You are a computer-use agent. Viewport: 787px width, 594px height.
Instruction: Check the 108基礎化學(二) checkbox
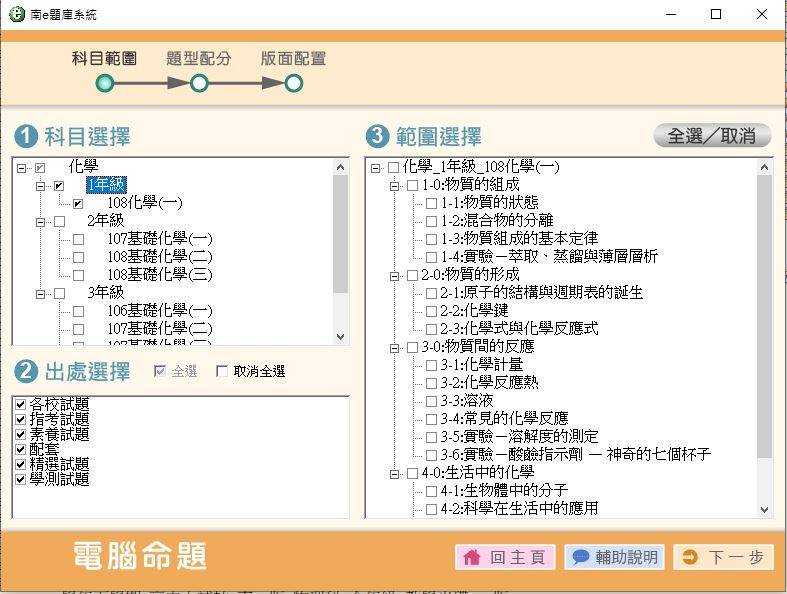(x=78, y=258)
